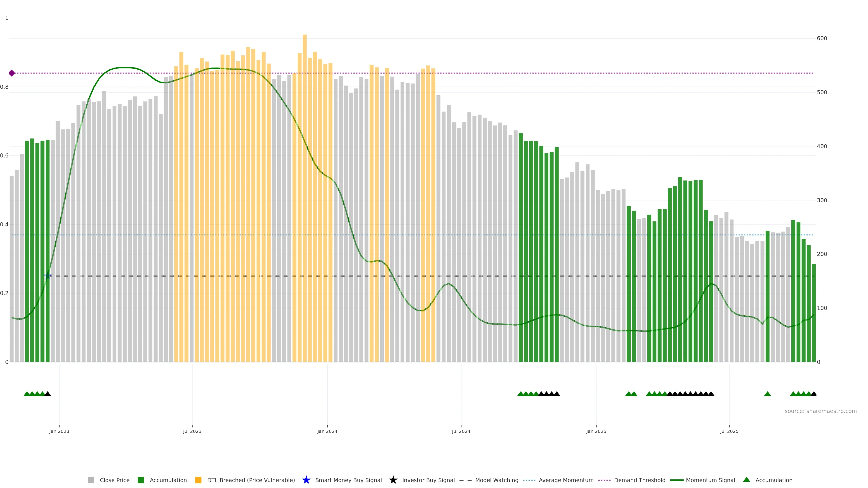Click the purple diamond Demand Threshold marker
868x488 pixels.
tap(12, 73)
